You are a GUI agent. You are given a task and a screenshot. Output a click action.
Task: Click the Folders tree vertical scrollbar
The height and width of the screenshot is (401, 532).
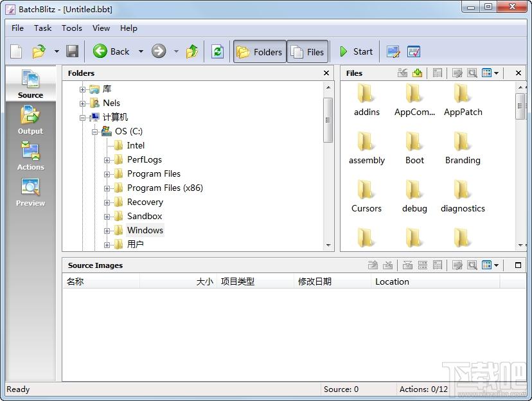coord(328,166)
